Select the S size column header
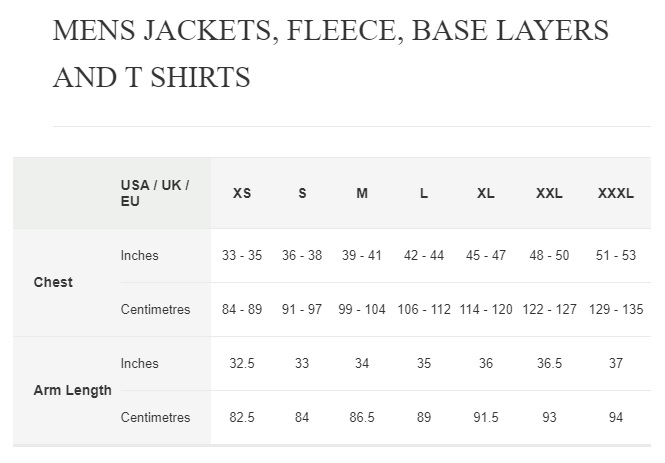Image resolution: width=665 pixels, height=463 pixels. point(302,193)
